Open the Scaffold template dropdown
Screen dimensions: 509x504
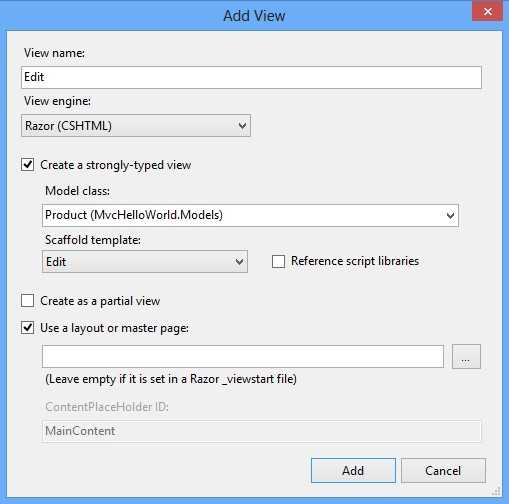pos(145,262)
